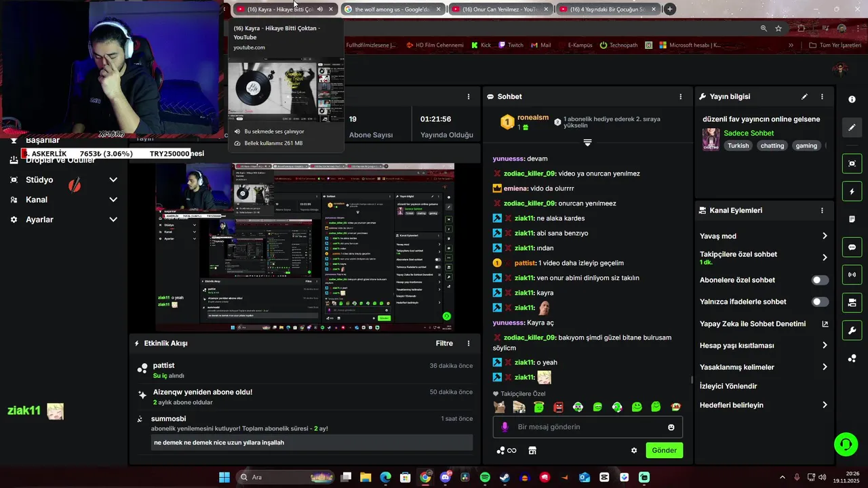Open the wrench icon in right sidebar
This screenshot has width=868, height=488.
852,330
